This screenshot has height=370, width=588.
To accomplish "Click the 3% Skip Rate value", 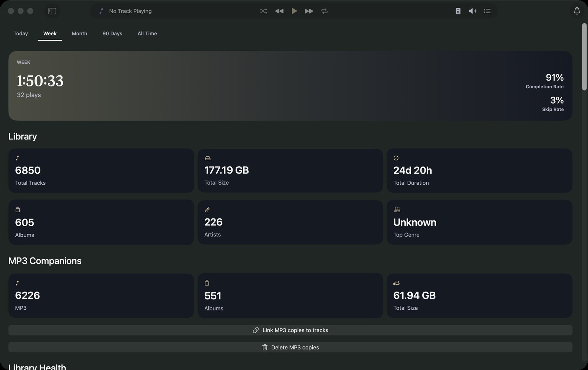I will coord(557,100).
